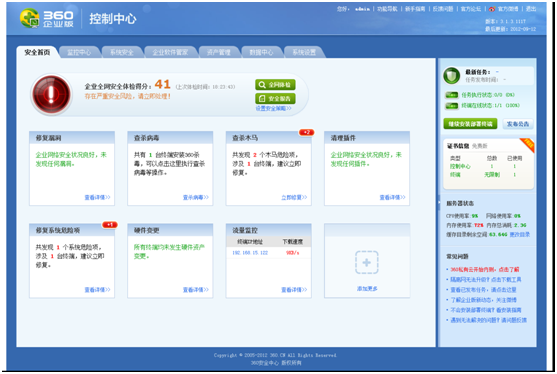This screenshot has width=557, height=374.
Task: Click the dashed plus icon to add a widget
Action: (x=367, y=262)
